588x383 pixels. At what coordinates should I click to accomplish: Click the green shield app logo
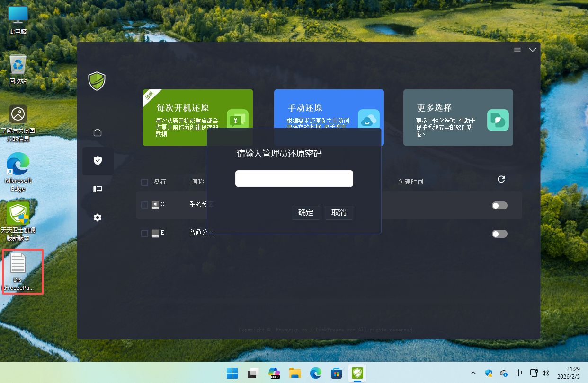97,81
